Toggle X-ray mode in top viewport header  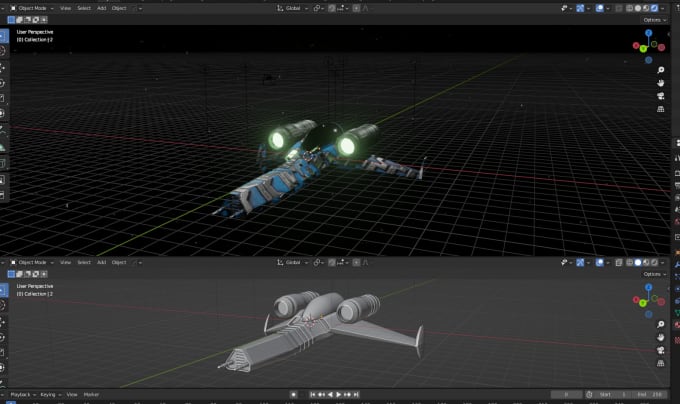coord(619,8)
